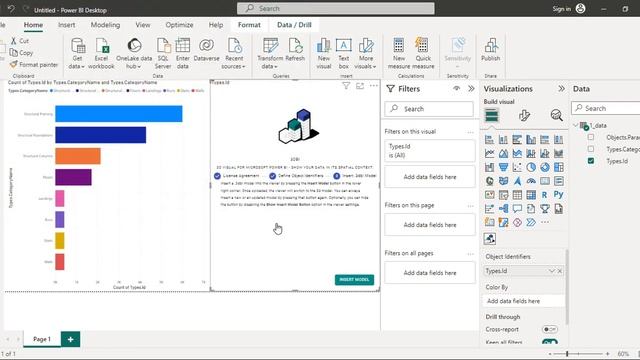Click the orange Structural Columns bar
The width and height of the screenshot is (640, 360).
pyautogui.click(x=78, y=156)
